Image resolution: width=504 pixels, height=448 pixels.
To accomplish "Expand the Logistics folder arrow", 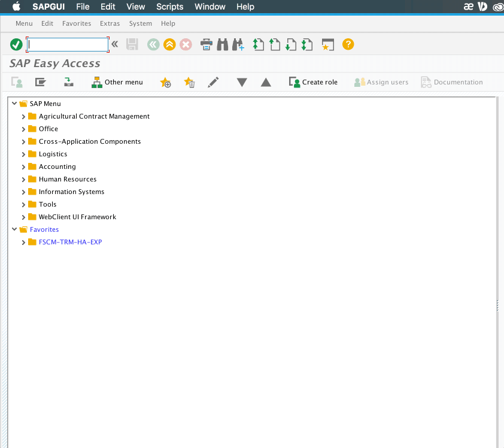I will click(x=23, y=154).
